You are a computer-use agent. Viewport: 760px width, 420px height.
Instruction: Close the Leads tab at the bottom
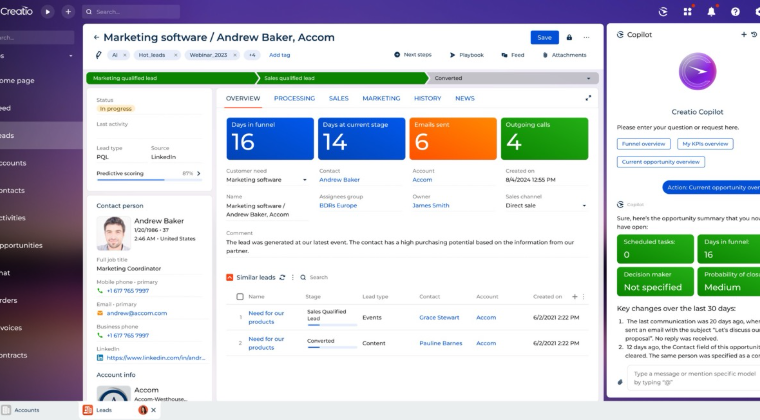coord(153,410)
